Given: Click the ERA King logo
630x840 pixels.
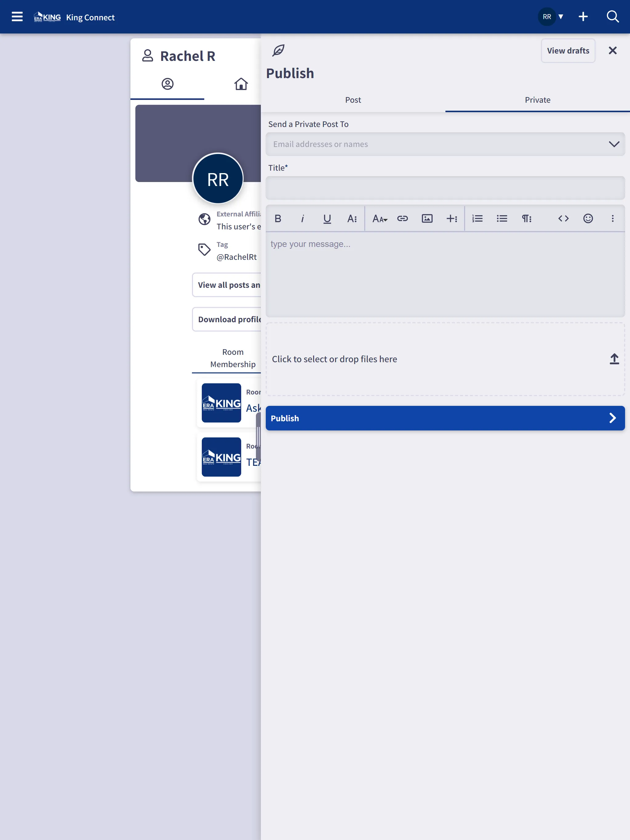Looking at the screenshot, I should (47, 17).
